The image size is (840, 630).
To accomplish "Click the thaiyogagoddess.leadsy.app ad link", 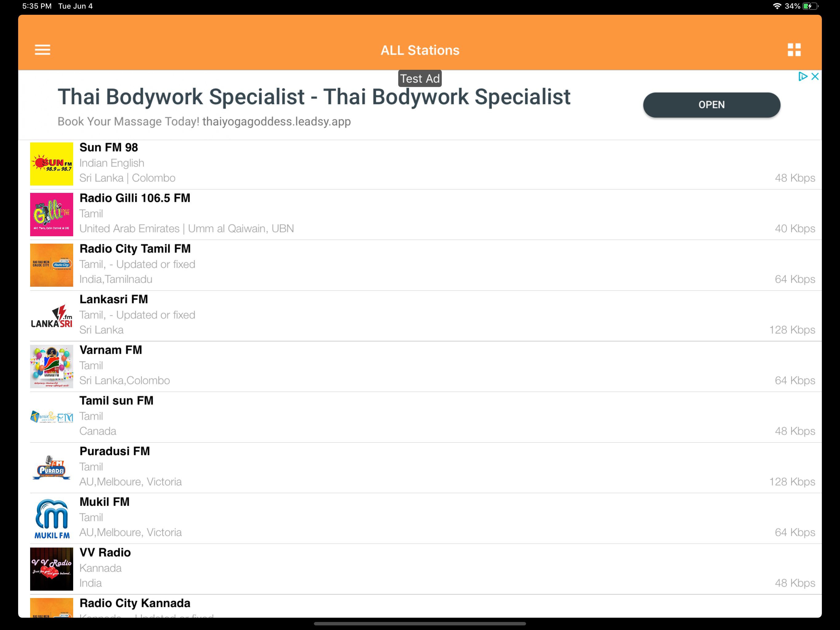I will click(276, 122).
